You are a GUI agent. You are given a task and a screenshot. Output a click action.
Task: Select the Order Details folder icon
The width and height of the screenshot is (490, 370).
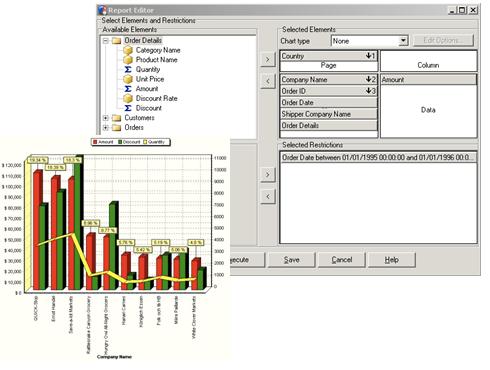[x=116, y=41]
